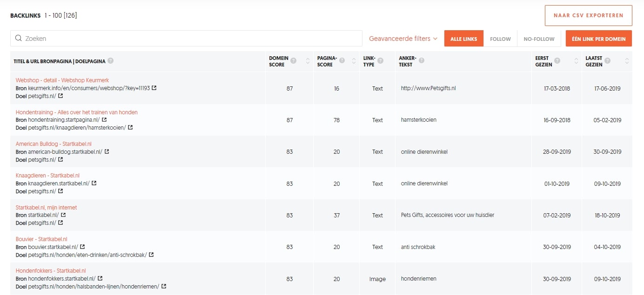
Task: Click help icon next to Laatst Gezien
Action: click(x=608, y=61)
